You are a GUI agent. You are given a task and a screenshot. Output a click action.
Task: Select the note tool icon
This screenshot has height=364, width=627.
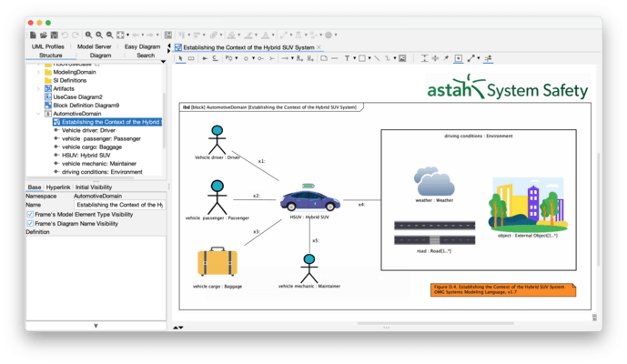[x=324, y=58]
